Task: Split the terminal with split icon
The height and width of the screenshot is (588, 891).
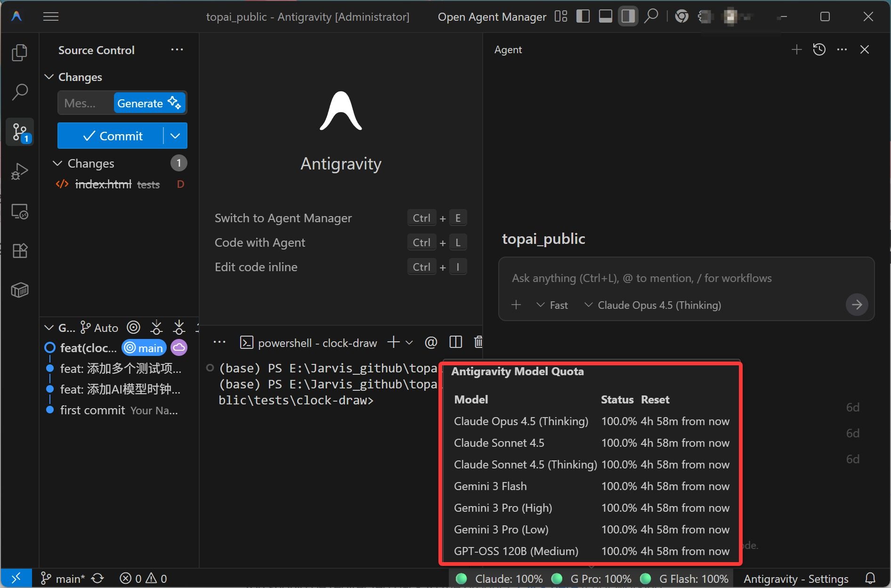Action: coord(455,342)
